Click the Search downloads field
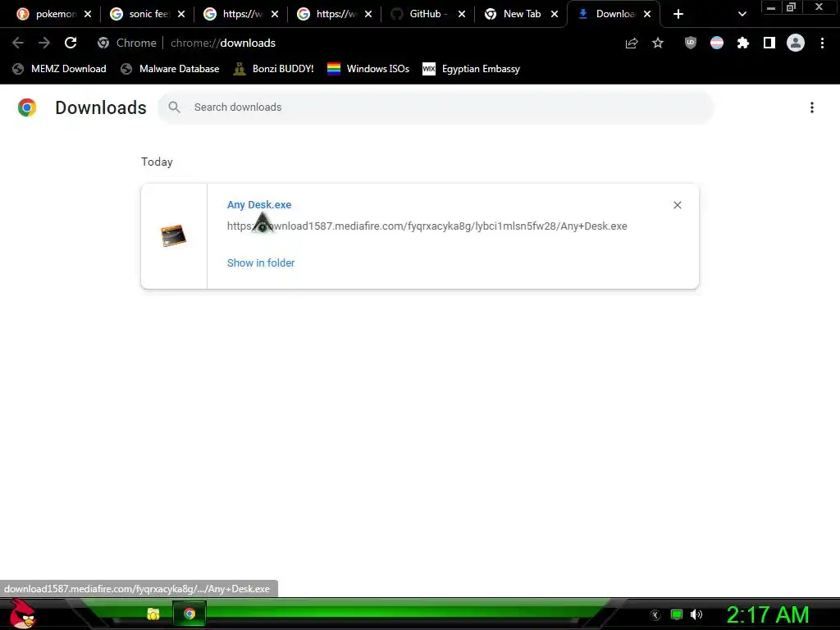Viewport: 840px width, 630px height. [x=436, y=107]
